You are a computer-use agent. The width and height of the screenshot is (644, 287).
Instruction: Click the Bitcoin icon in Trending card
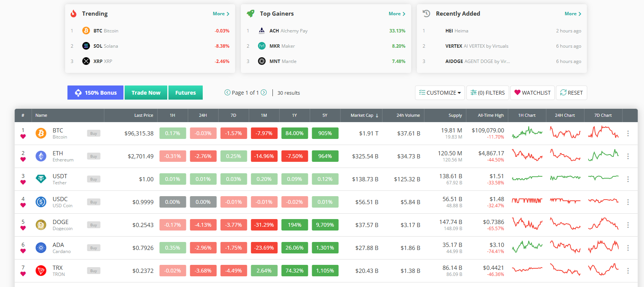click(x=86, y=31)
